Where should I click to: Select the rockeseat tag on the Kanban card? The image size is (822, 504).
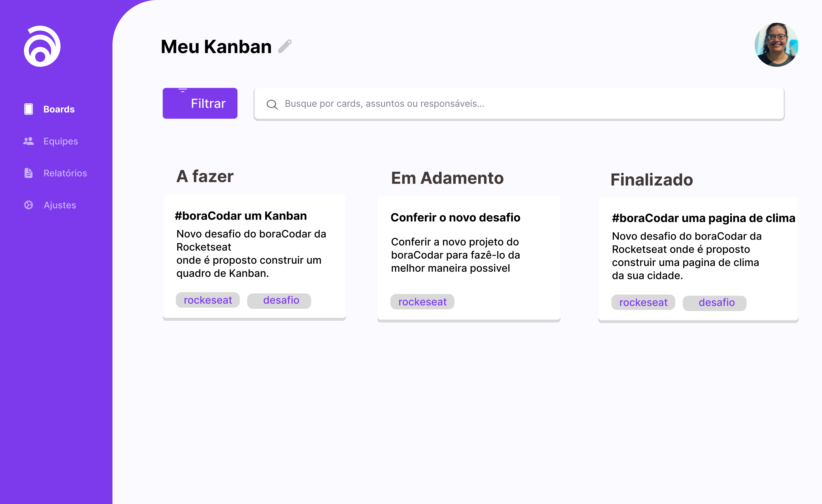208,300
